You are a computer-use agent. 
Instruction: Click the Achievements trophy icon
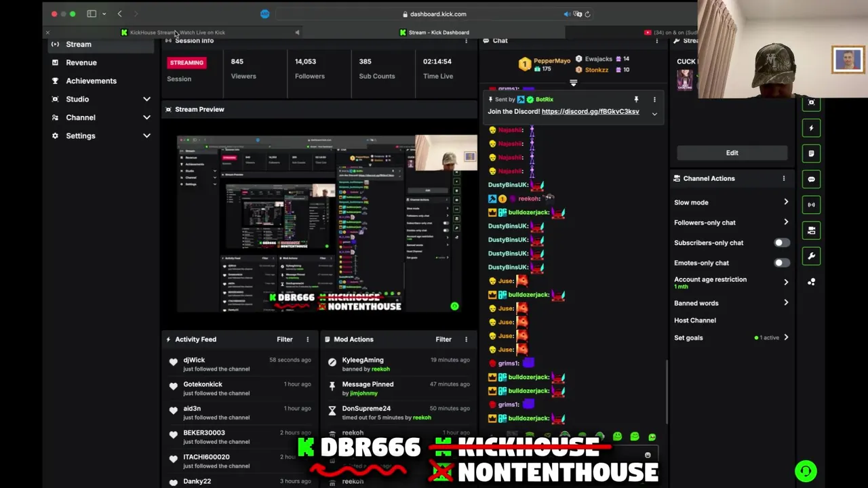[56, 81]
